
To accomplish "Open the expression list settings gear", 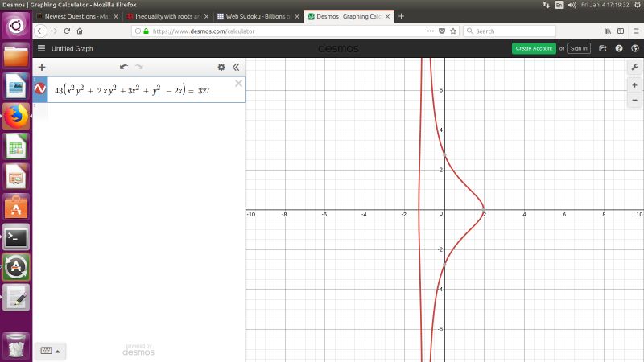I will pos(221,67).
